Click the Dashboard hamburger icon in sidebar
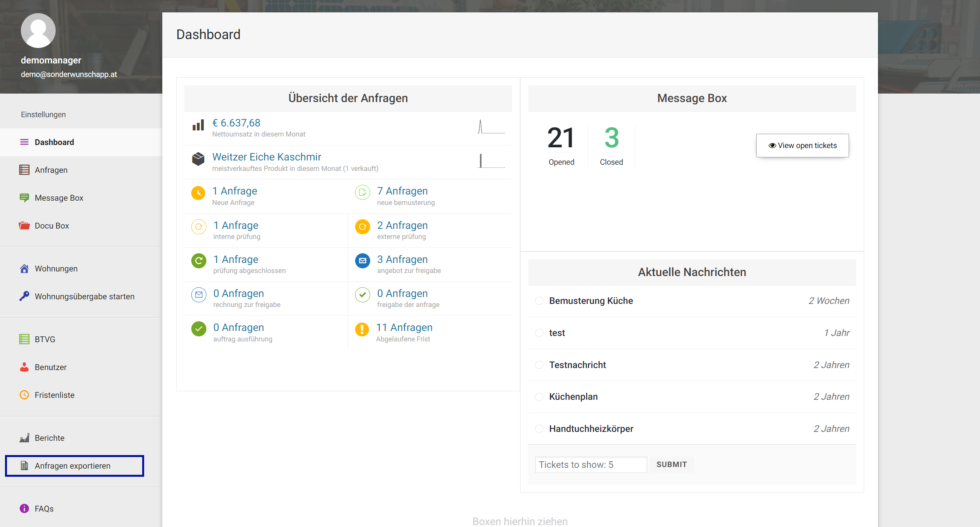This screenshot has width=980, height=527. click(24, 142)
